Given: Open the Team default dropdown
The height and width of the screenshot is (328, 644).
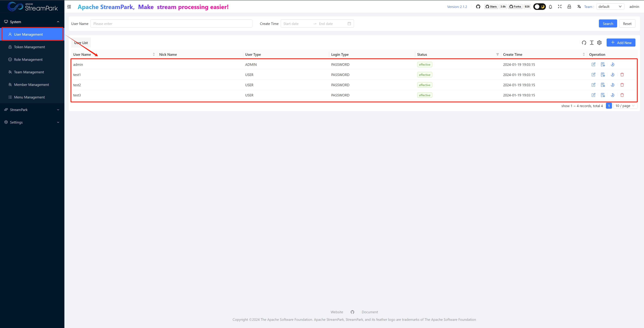Looking at the screenshot, I should pos(610,7).
